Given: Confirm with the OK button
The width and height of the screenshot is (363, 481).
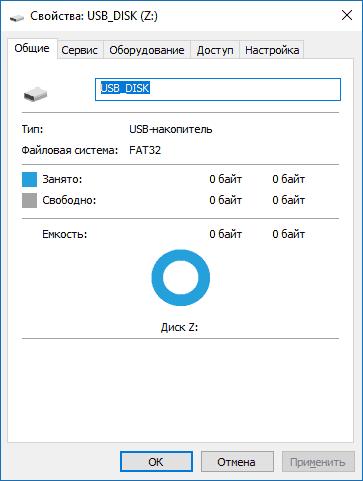Looking at the screenshot, I should point(156,462).
